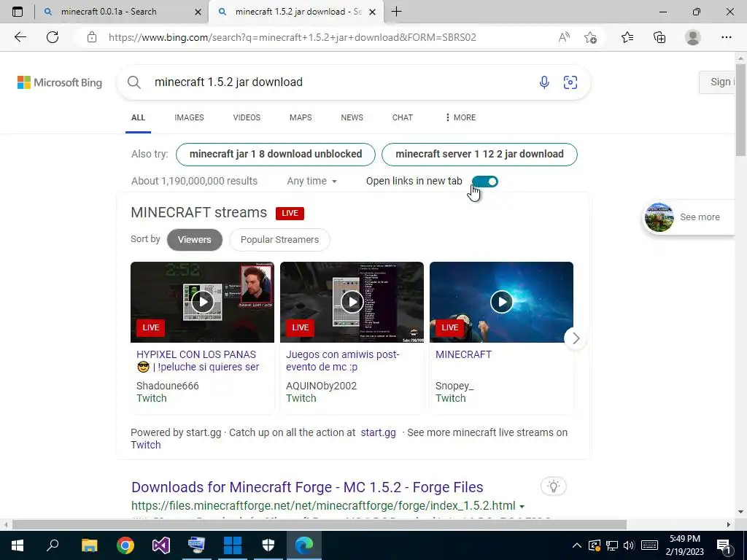Viewport: 747px width, 560px height.
Task: Switch to the IMAGES tab
Action: [x=189, y=117]
